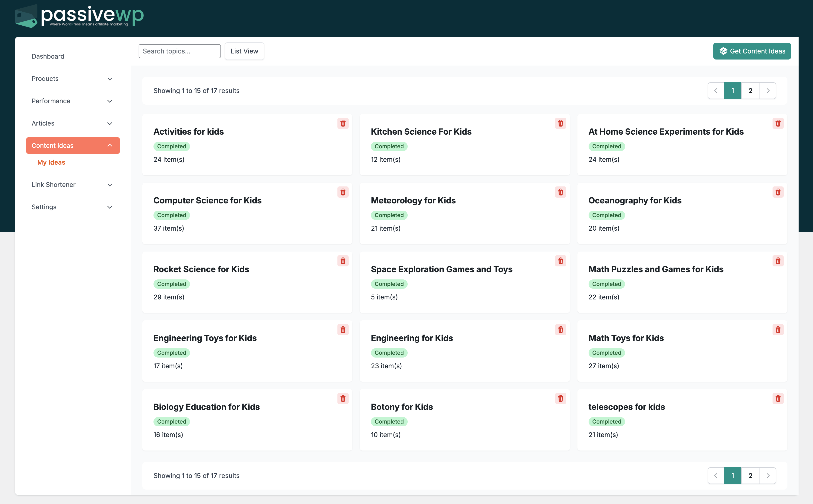The image size is (813, 504).
Task: Trash the Math Toys for Kids idea
Action: 778,330
